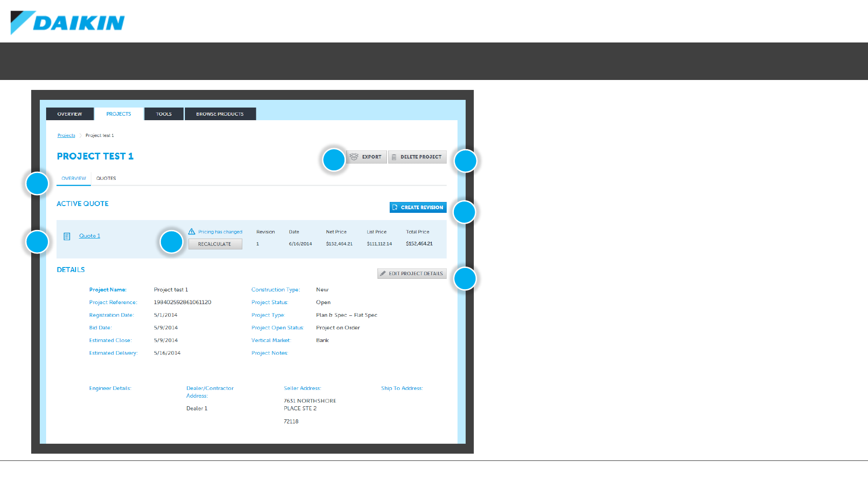Click the blue marker left of Recalculate
The image size is (868, 488).
click(x=172, y=242)
